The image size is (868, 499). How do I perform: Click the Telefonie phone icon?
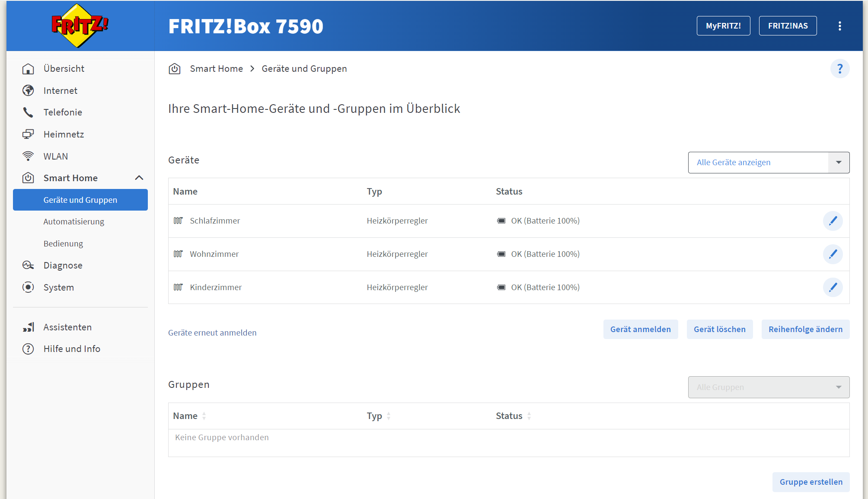[x=28, y=112]
